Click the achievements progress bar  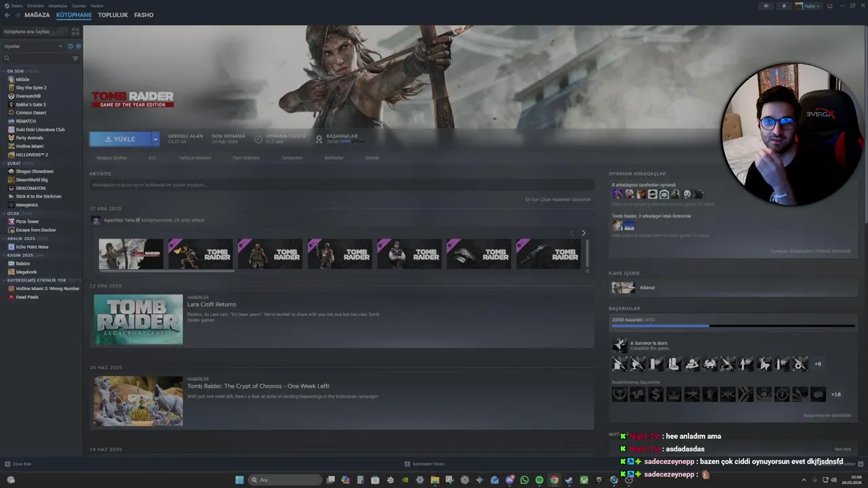(732, 326)
